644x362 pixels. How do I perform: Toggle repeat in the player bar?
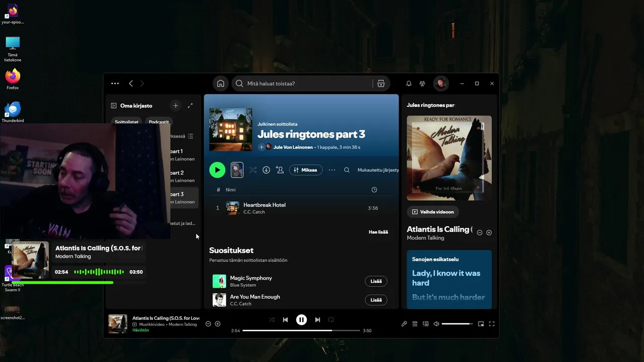[x=331, y=320]
